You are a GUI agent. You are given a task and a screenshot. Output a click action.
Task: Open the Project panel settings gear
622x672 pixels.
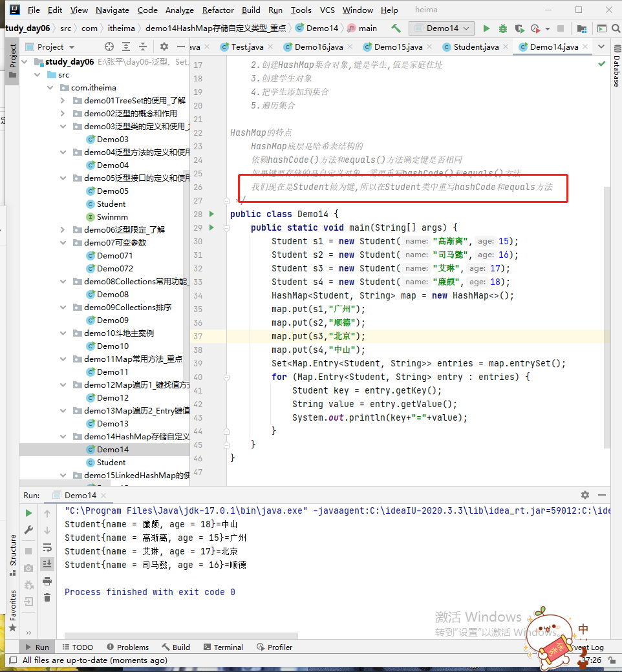point(164,47)
